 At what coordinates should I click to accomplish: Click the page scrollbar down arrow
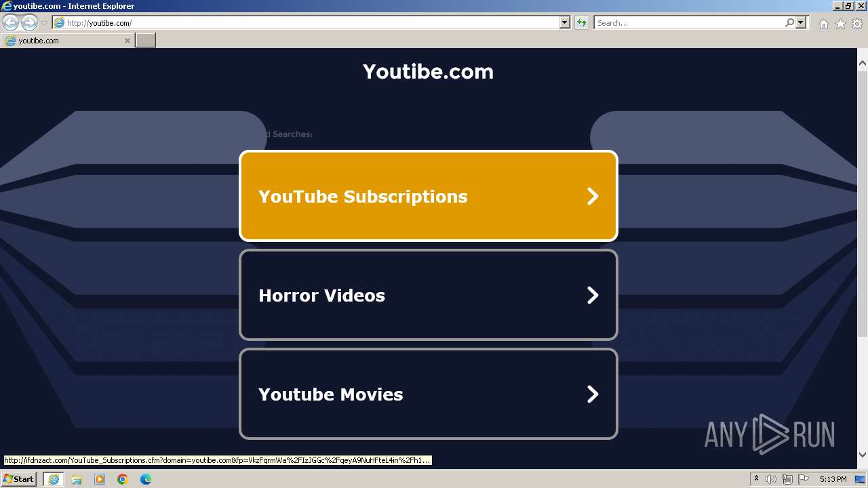(x=863, y=455)
